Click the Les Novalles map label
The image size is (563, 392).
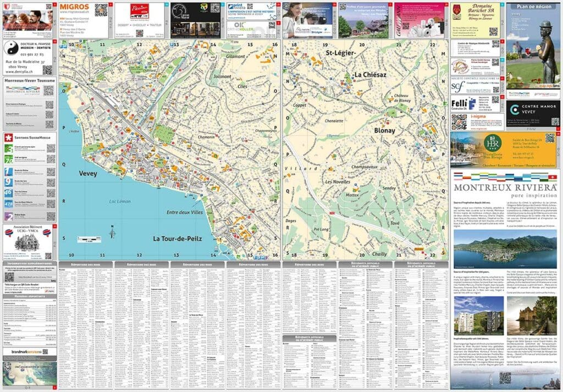click(x=338, y=182)
